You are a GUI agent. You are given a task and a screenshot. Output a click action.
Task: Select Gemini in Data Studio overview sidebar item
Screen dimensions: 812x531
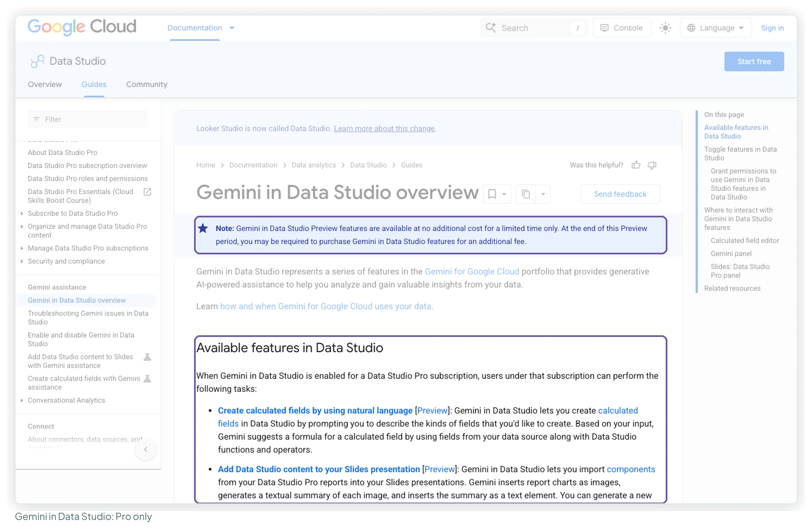tap(76, 300)
